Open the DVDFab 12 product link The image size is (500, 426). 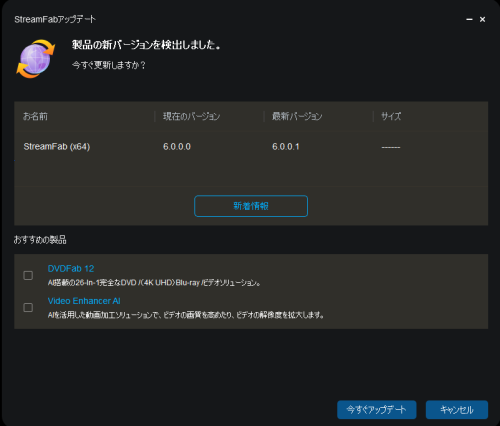pos(71,269)
